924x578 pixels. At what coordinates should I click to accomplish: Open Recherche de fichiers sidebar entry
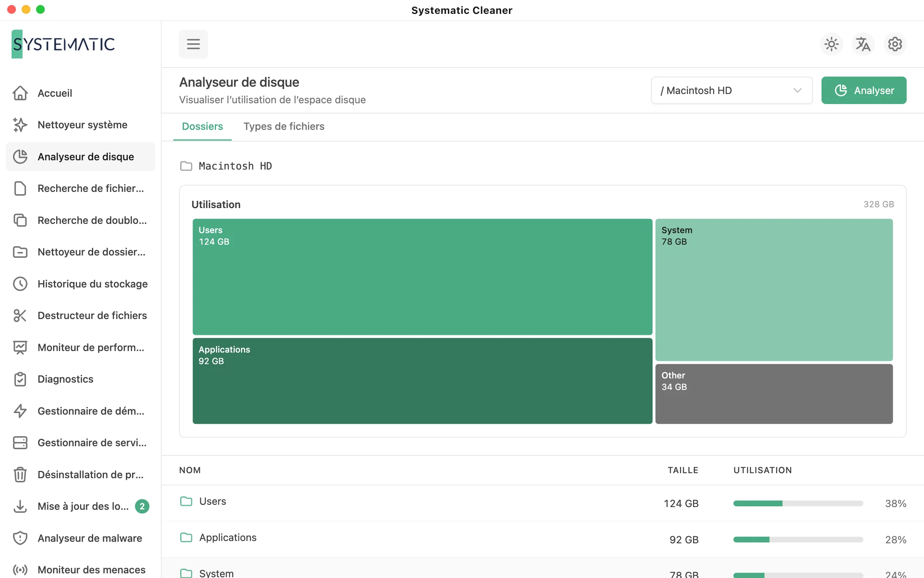(80, 188)
